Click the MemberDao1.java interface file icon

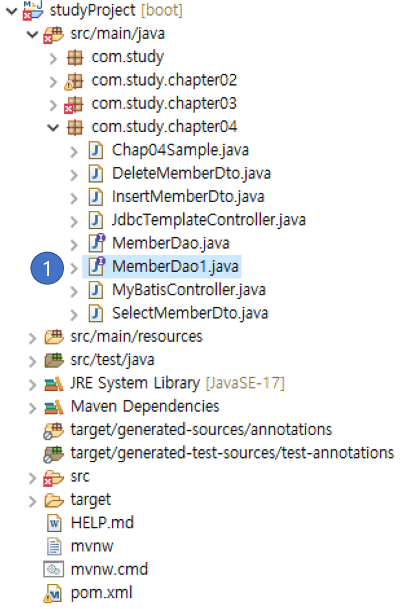97,266
